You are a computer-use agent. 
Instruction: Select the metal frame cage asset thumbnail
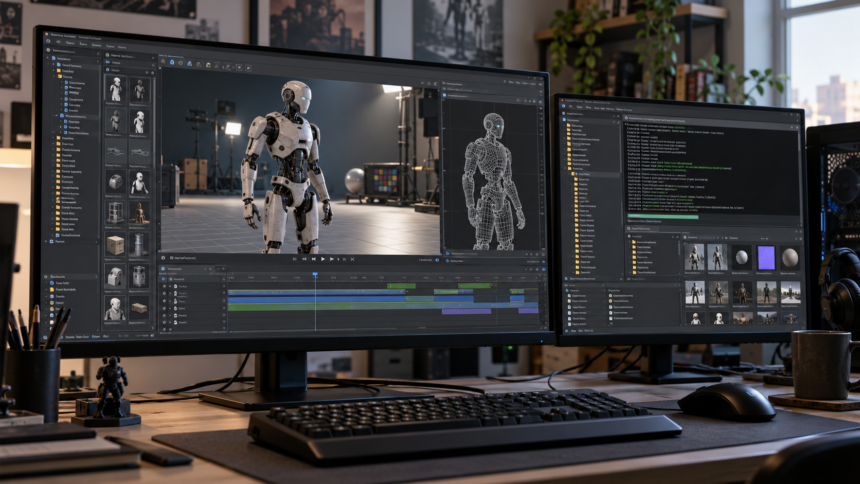115,212
